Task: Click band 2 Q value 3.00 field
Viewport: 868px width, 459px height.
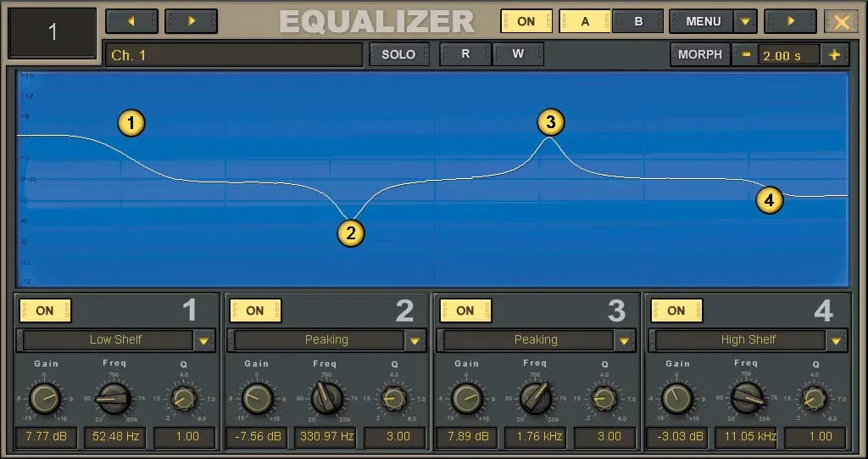Action: [x=395, y=437]
